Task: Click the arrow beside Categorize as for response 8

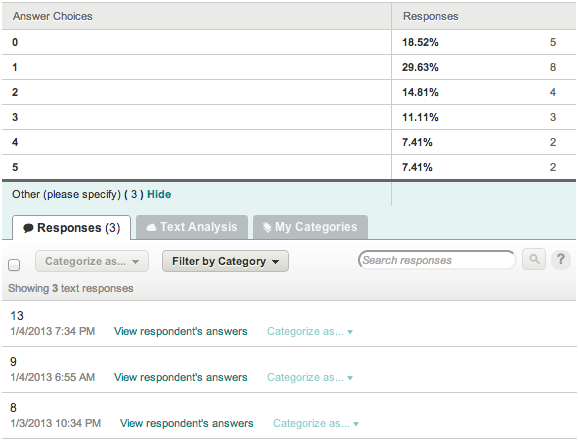Action: click(x=356, y=424)
